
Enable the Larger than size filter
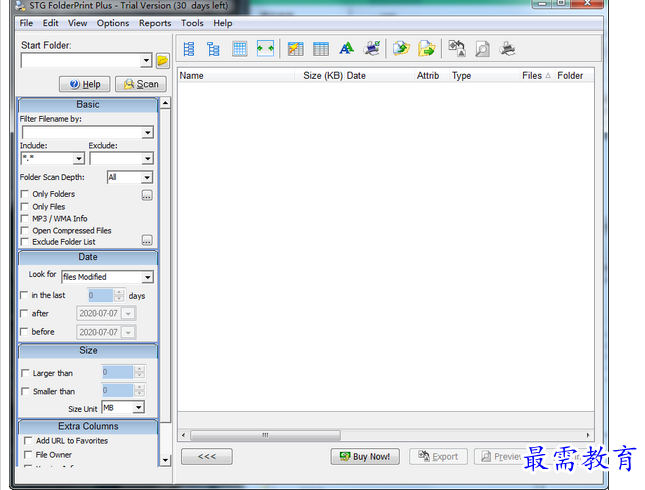point(25,373)
